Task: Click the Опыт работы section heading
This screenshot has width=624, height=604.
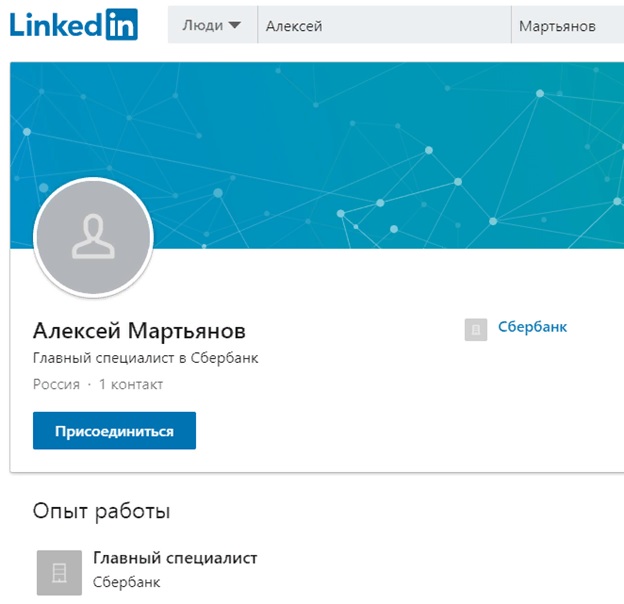Action: point(101,511)
